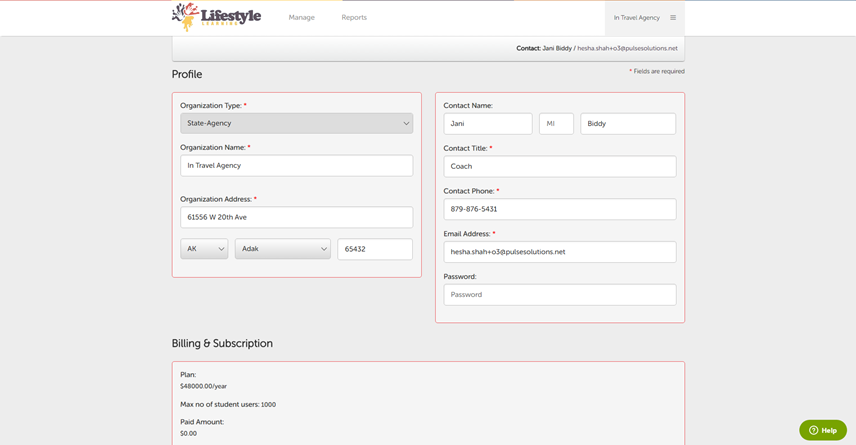
Task: Click the Help button
Action: coord(822,430)
